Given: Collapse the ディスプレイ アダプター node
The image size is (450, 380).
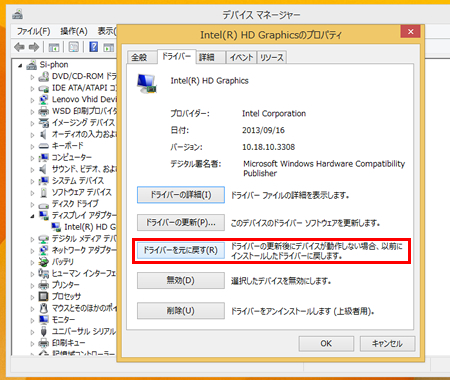Looking at the screenshot, I should [x=32, y=216].
